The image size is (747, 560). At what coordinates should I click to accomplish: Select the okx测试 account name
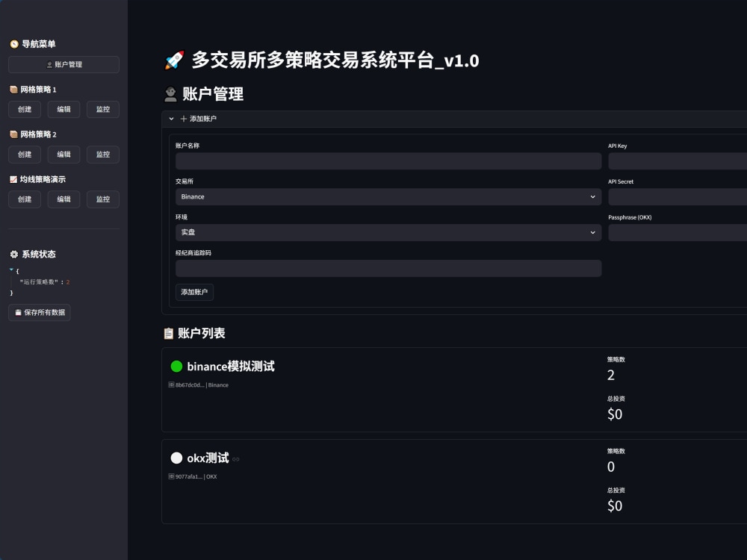click(208, 458)
